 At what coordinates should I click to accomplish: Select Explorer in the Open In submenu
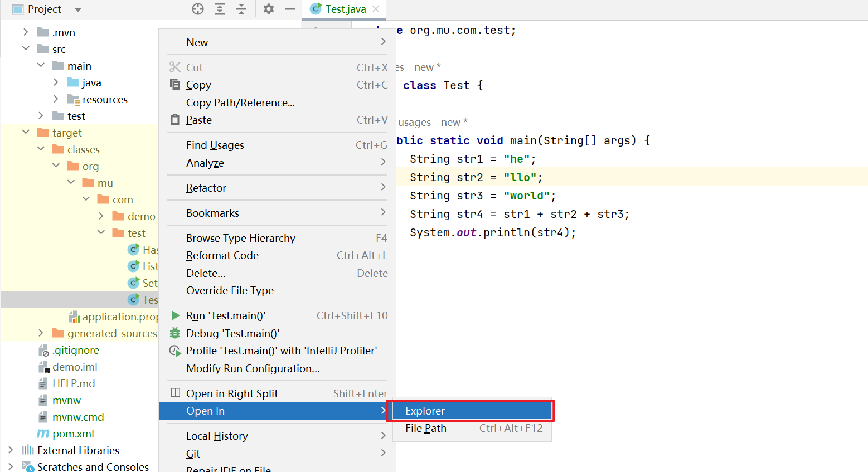pyautogui.click(x=425, y=411)
